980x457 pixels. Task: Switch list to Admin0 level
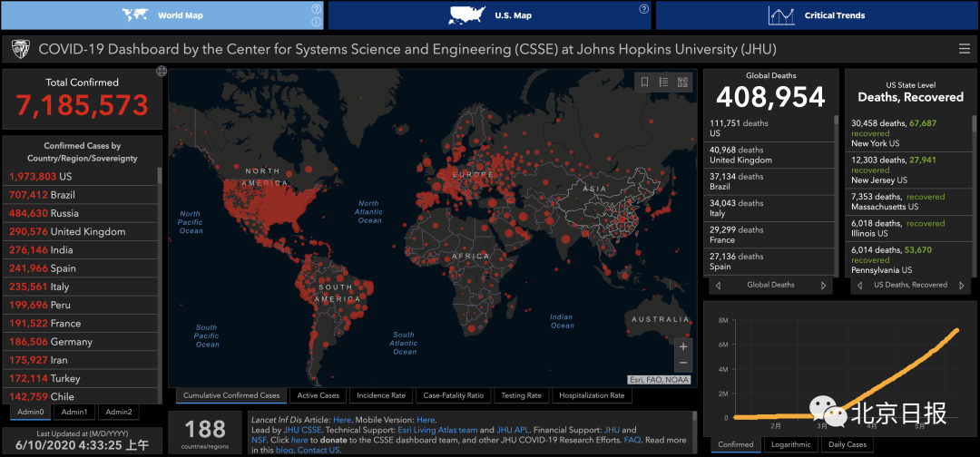(31, 412)
